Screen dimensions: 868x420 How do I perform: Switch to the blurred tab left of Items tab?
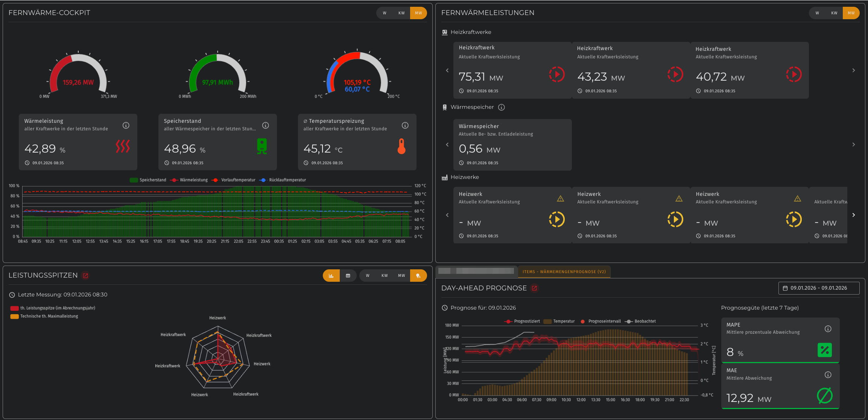[x=476, y=271]
